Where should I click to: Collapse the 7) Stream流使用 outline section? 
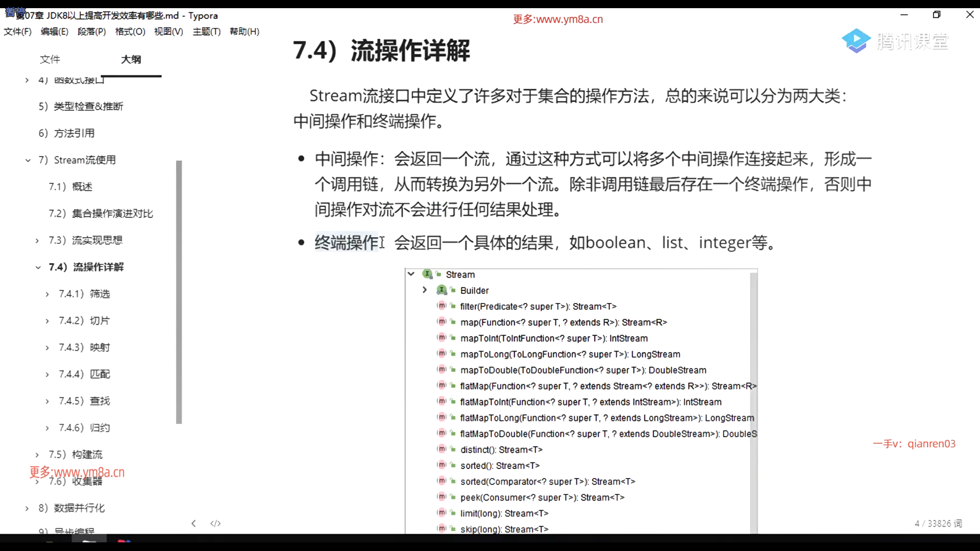[28, 160]
